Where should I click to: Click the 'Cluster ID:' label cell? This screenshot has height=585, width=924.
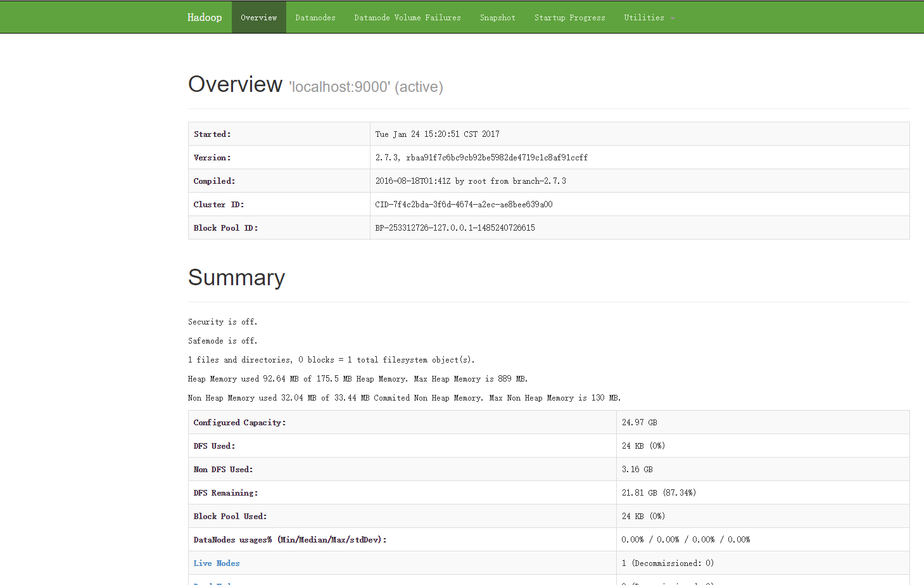tap(279, 204)
